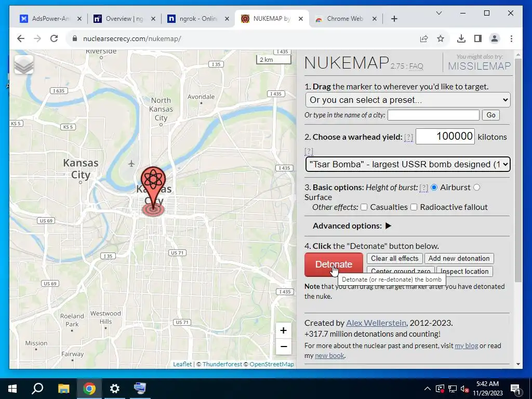Screen dimensions: 532x399
Task: Click the address bar URL
Action: [x=132, y=38]
